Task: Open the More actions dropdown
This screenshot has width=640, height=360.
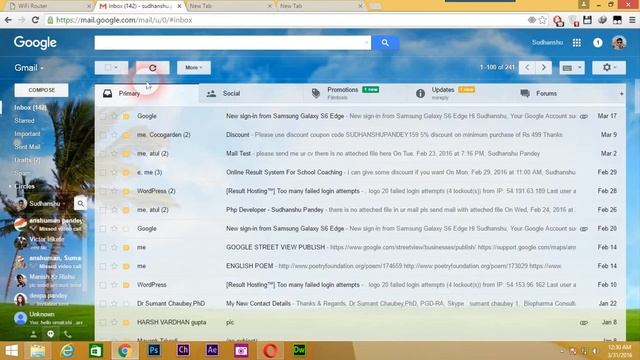Action: (x=194, y=68)
